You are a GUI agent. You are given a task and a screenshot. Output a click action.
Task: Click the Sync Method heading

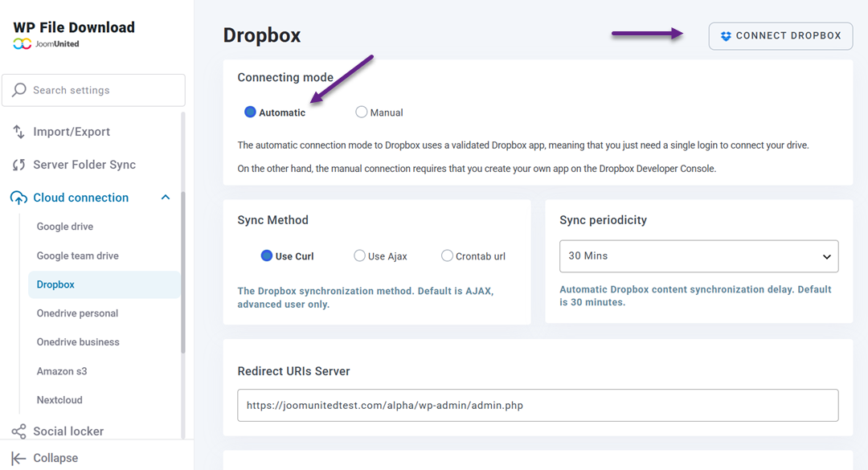point(273,220)
